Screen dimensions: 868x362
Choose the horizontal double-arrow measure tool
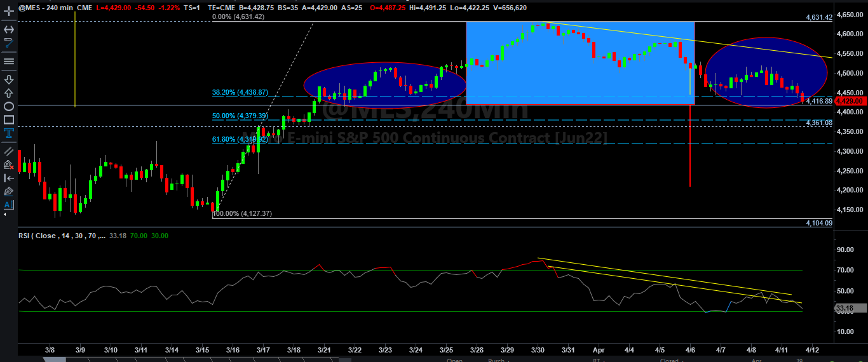tap(9, 29)
